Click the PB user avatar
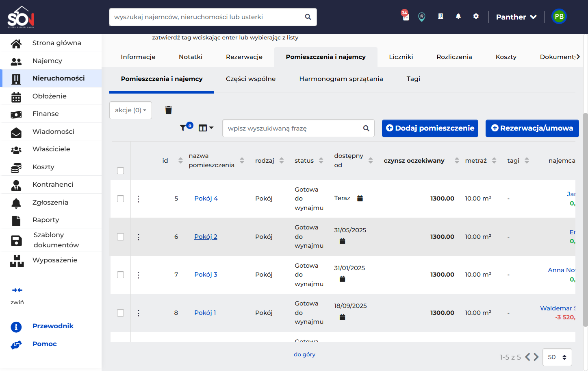 point(559,17)
